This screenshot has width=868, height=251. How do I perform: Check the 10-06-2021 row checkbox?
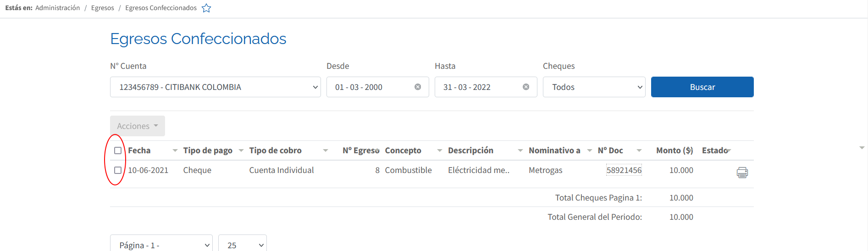coord(118,170)
